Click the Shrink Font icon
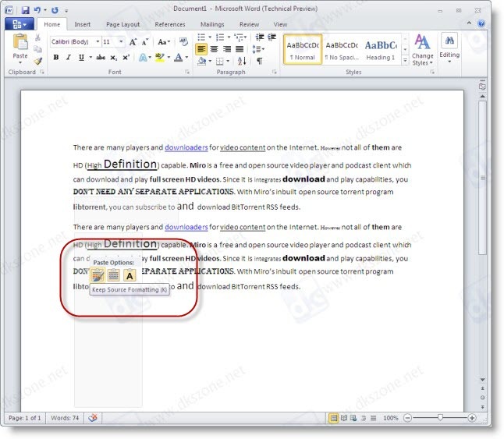Screen dimensions: 504x439 point(145,42)
